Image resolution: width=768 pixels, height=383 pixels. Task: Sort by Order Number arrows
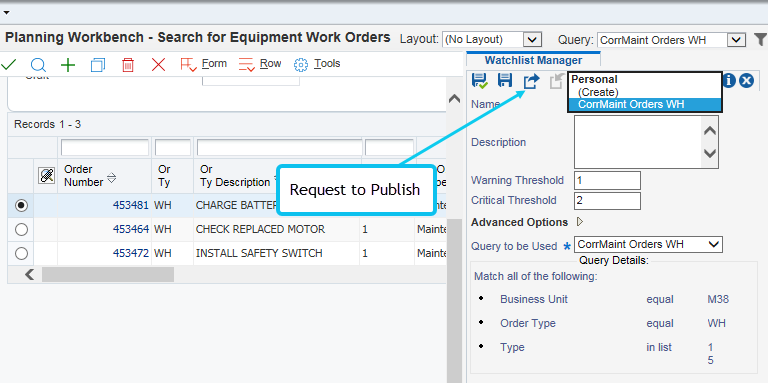pyautogui.click(x=112, y=177)
